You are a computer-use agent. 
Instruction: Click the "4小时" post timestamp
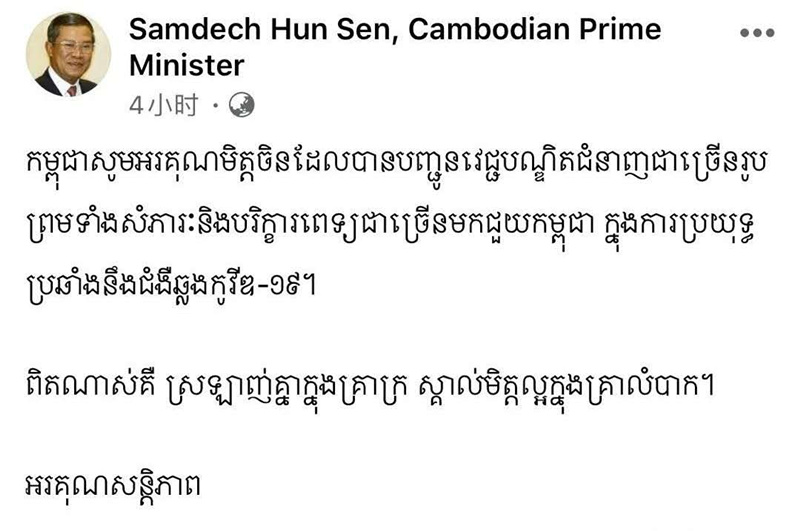pyautogui.click(x=162, y=104)
